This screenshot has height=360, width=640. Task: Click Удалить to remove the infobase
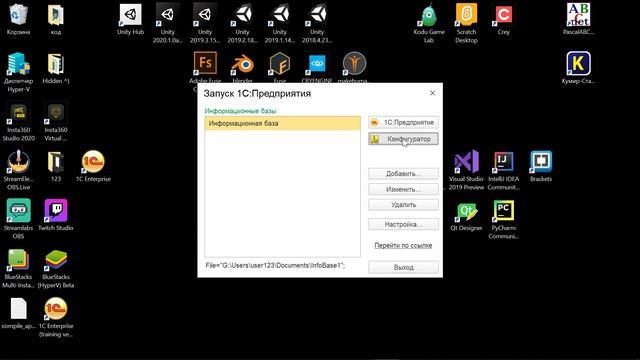403,205
